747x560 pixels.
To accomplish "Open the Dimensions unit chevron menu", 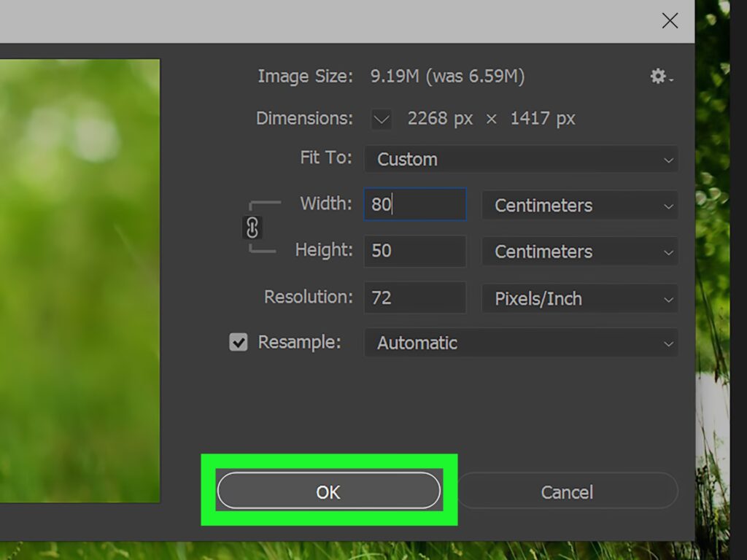I will click(x=382, y=119).
